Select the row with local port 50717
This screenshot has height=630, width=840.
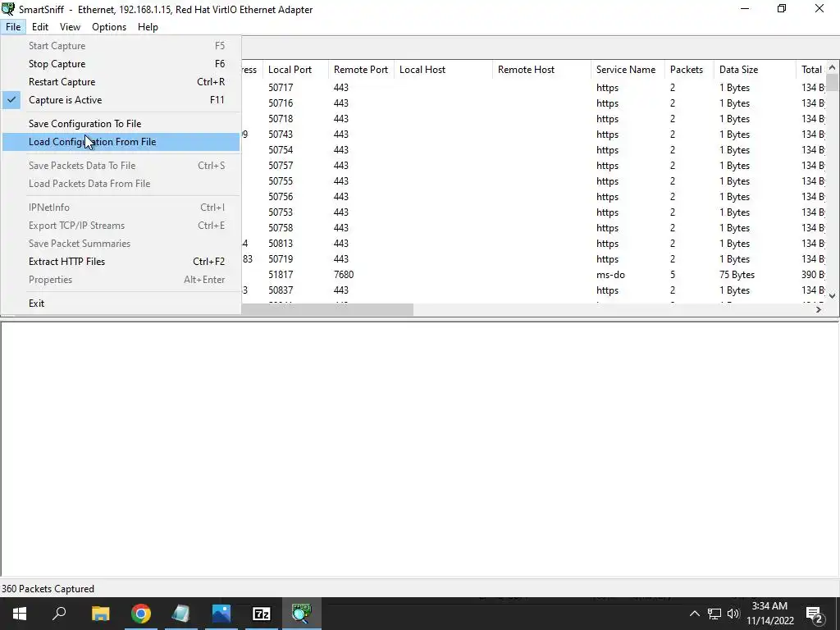(x=533, y=87)
